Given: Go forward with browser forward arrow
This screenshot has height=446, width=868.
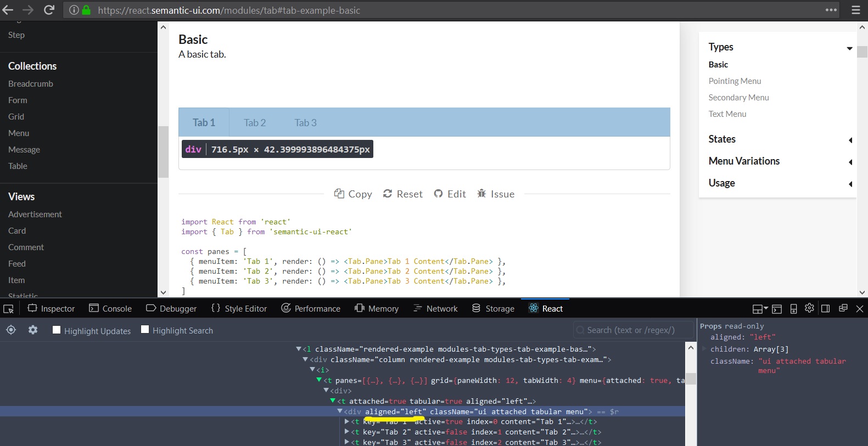Looking at the screenshot, I should pyautogui.click(x=28, y=10).
